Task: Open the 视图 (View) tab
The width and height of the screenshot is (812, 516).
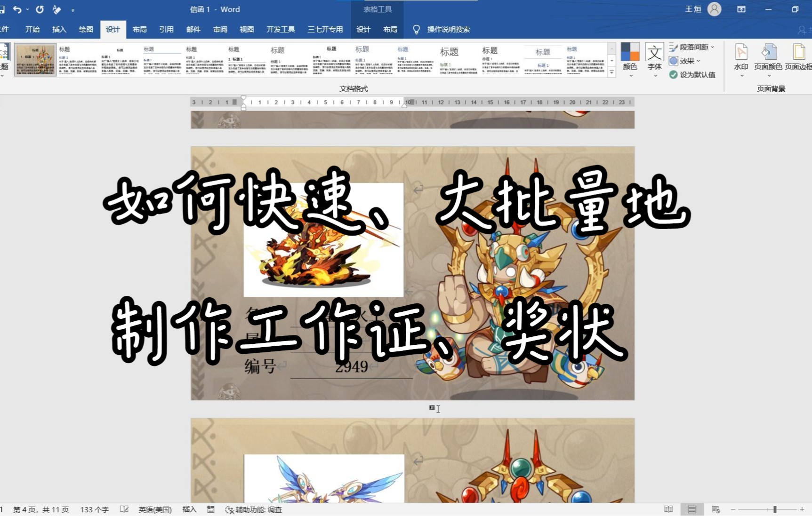Action: [x=247, y=30]
